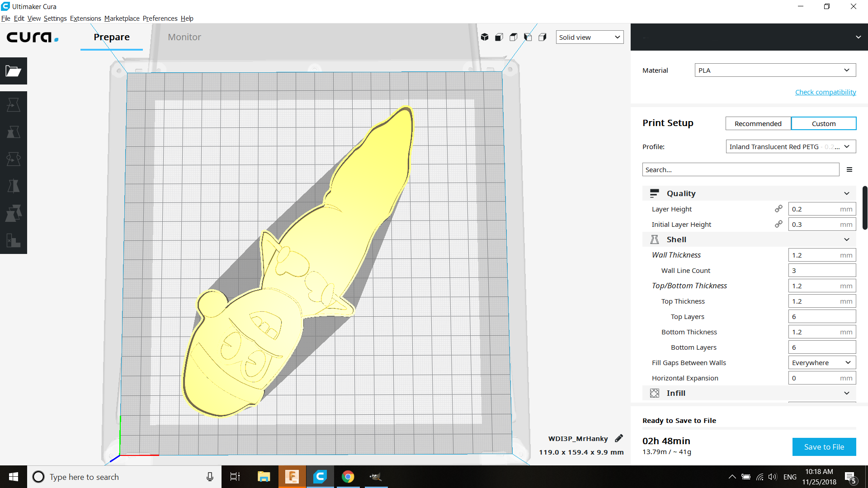Switch Print Setup to Recommended mode

click(758, 123)
